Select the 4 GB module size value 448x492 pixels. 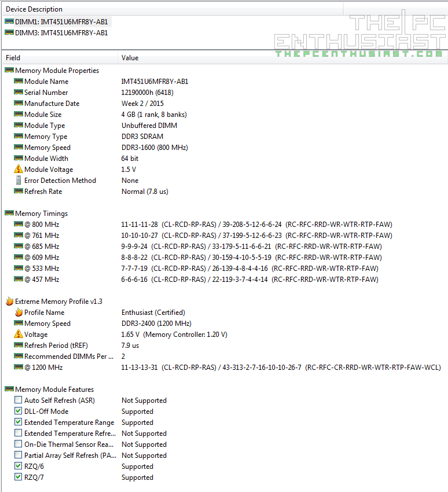point(154,115)
